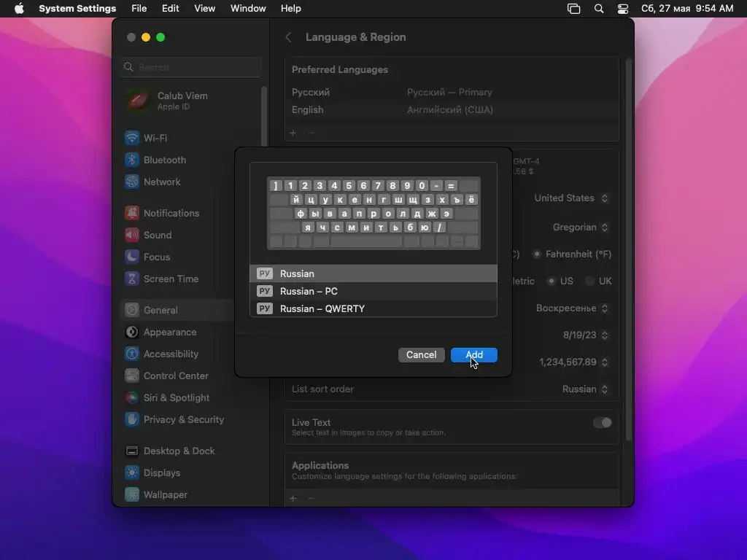Click the General gear icon

[132, 310]
